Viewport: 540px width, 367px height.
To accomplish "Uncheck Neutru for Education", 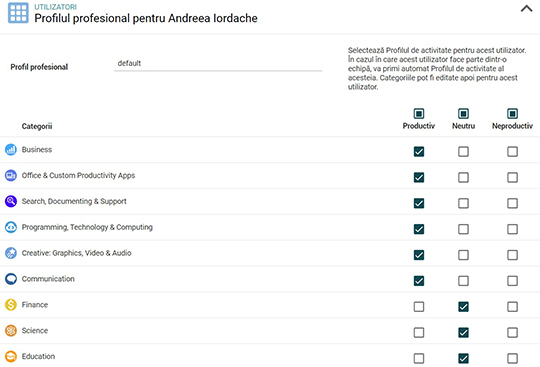I will click(x=464, y=358).
